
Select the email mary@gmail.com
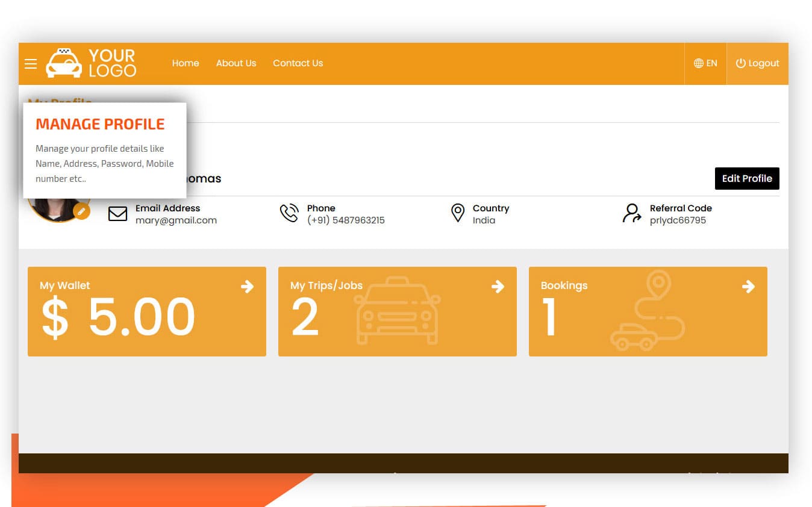[x=176, y=220]
